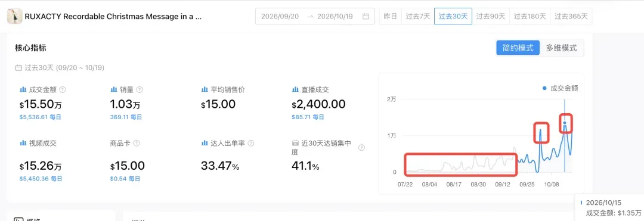Click the 核心指标 section heading
The image size is (644, 221).
click(31, 48)
